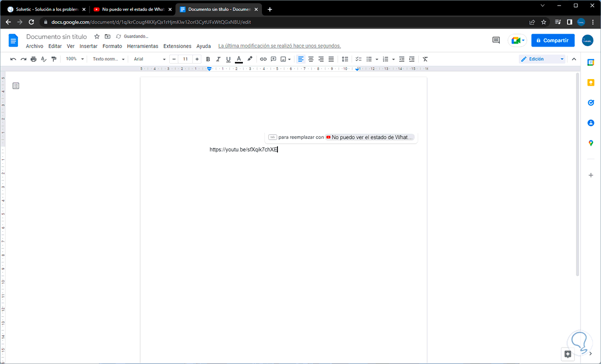Open the Google account avatar in Docs
This screenshot has width=601, height=364.
coord(588,41)
